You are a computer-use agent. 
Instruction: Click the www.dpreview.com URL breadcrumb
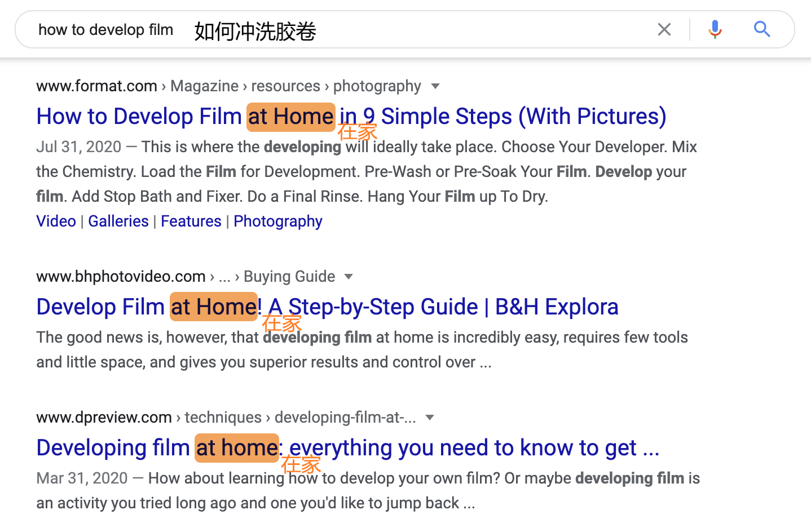click(x=104, y=418)
